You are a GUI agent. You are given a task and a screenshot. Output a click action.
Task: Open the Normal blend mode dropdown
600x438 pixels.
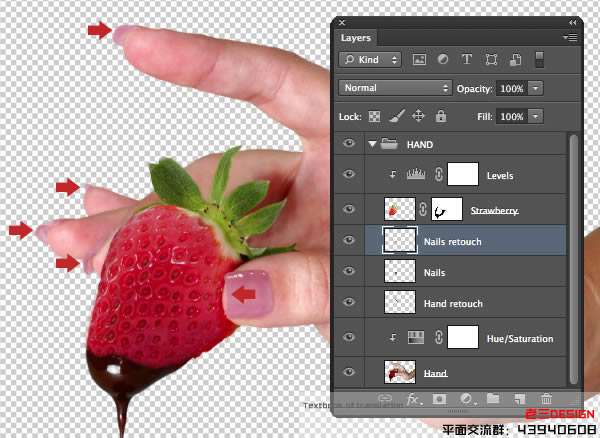(x=396, y=88)
